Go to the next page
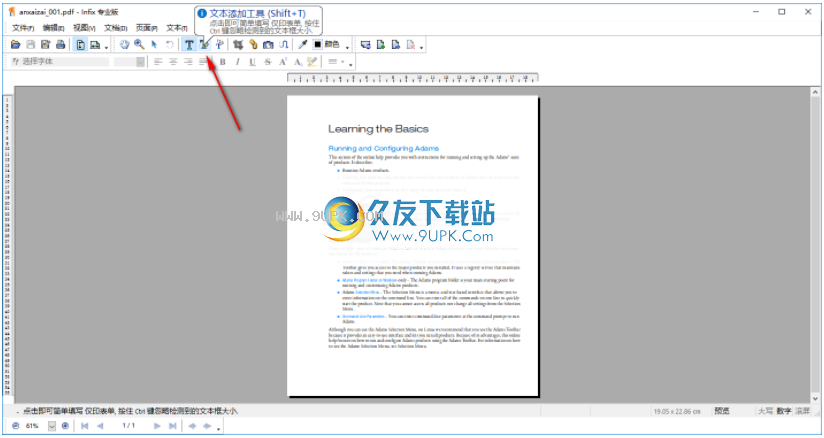824x438 pixels. coord(157,426)
